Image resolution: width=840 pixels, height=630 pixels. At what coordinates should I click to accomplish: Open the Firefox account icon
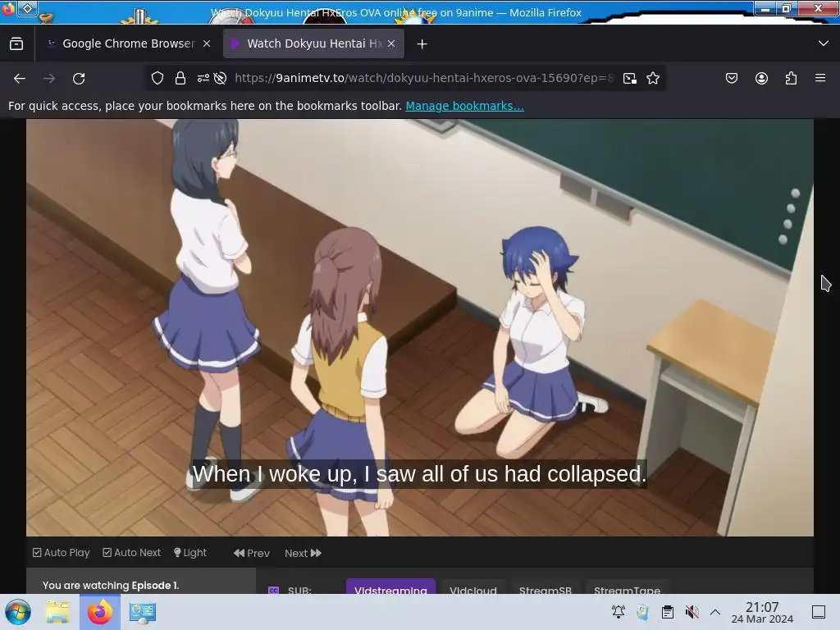click(761, 78)
